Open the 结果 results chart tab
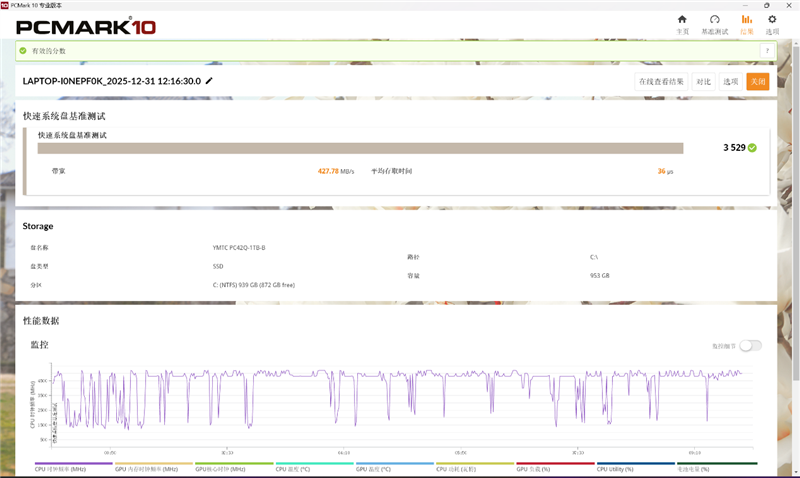 (746, 24)
